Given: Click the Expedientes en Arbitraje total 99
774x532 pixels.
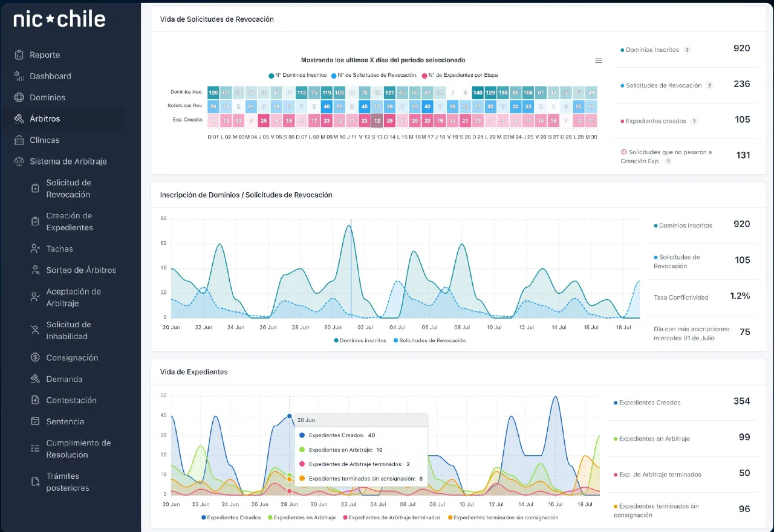Looking at the screenshot, I should click(x=744, y=437).
